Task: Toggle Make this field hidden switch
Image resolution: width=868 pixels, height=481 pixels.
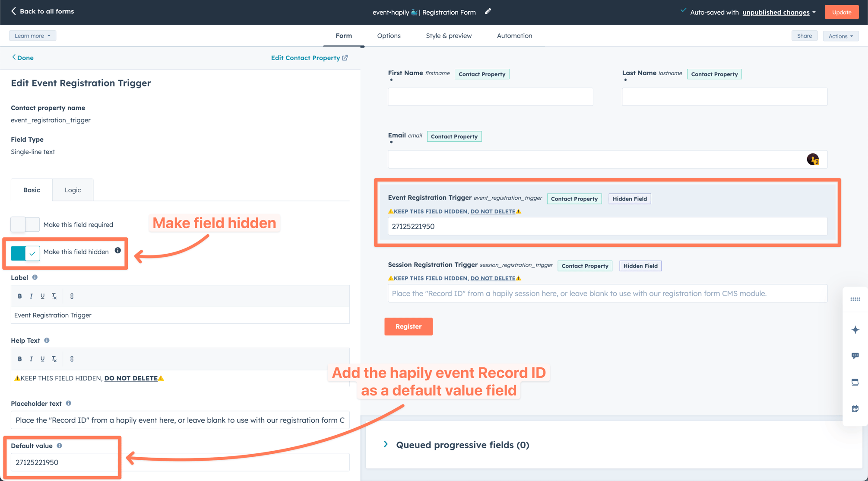Action: coord(25,253)
